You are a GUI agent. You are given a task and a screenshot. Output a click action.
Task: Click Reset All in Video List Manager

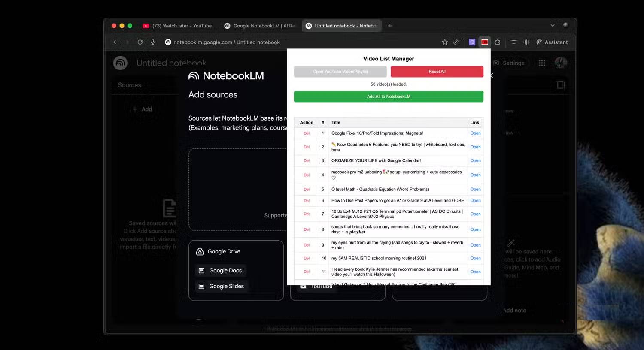pos(437,72)
